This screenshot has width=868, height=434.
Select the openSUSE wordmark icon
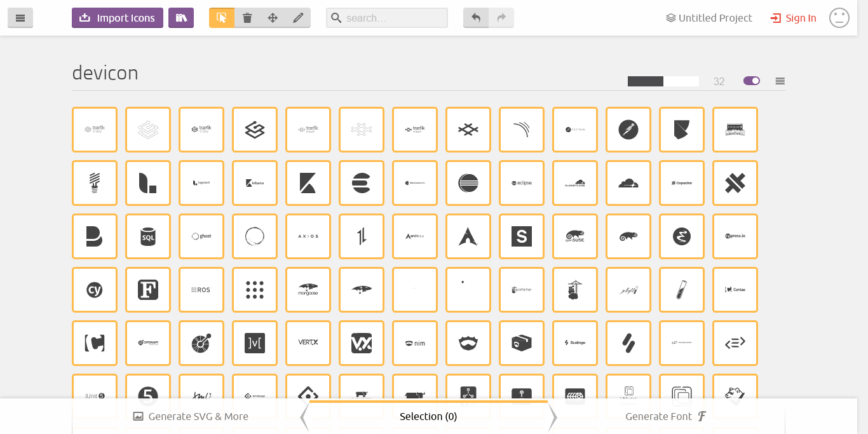[x=575, y=236]
